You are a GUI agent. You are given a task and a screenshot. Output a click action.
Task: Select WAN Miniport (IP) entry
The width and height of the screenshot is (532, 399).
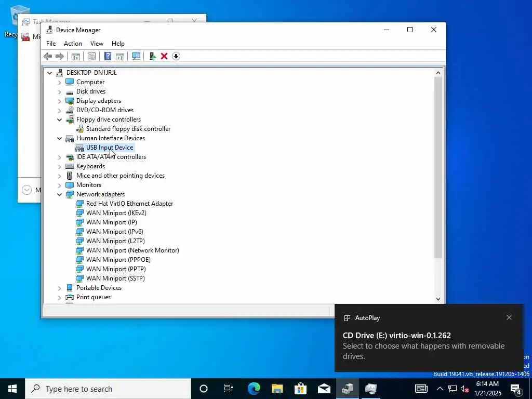pos(112,222)
